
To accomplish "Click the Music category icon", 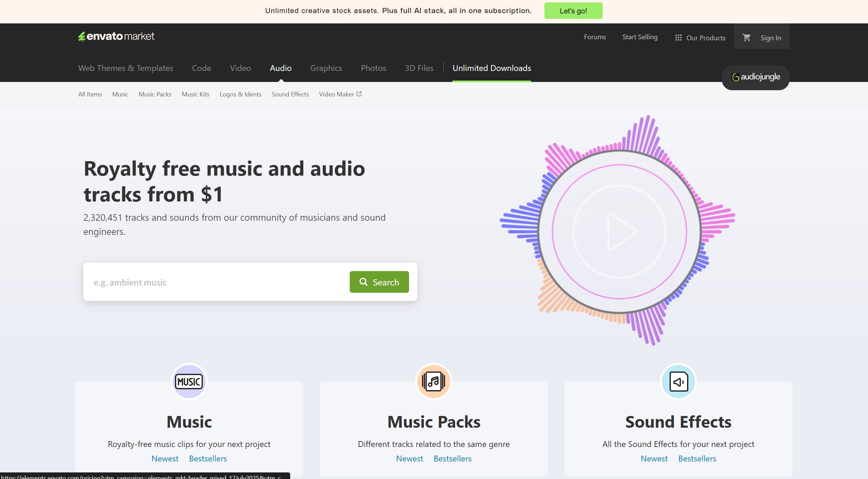I will [189, 381].
